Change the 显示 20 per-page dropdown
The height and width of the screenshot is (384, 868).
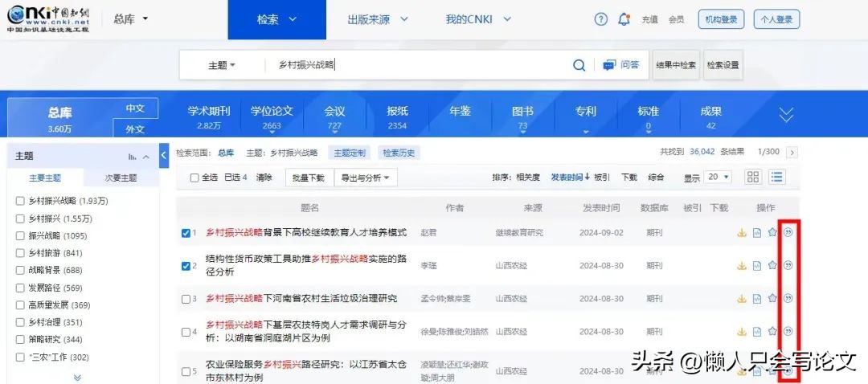tap(719, 177)
